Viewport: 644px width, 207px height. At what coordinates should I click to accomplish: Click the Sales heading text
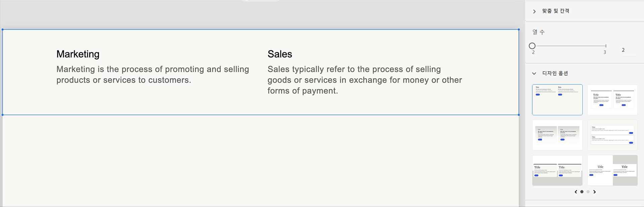280,54
